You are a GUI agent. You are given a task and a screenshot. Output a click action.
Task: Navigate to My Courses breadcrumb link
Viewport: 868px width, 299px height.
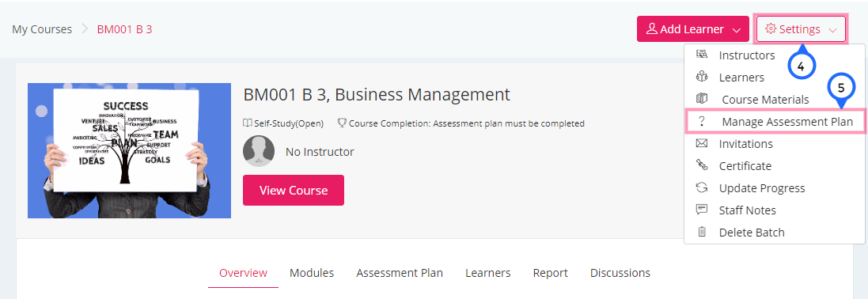click(x=42, y=29)
